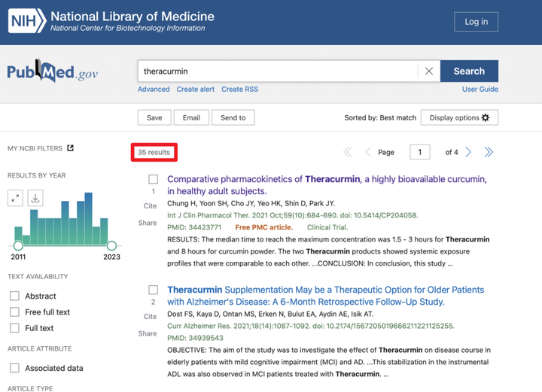Viewport: 542px width, 392px height.
Task: Click the page number input field
Action: pyautogui.click(x=419, y=152)
